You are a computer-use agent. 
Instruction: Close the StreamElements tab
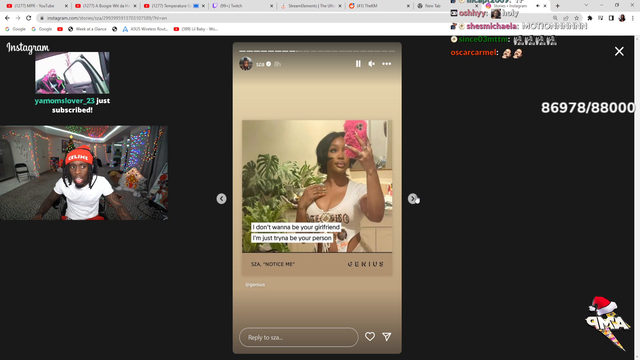point(340,6)
